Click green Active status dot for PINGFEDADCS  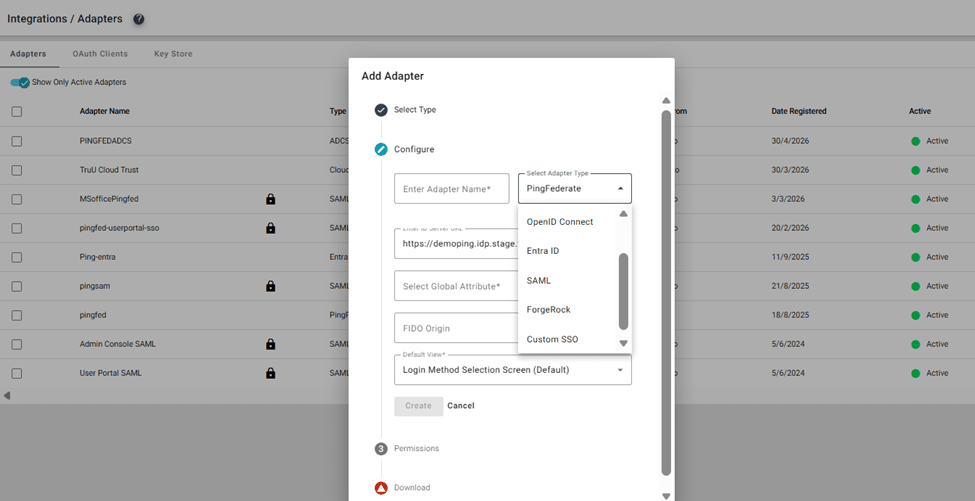pos(915,141)
